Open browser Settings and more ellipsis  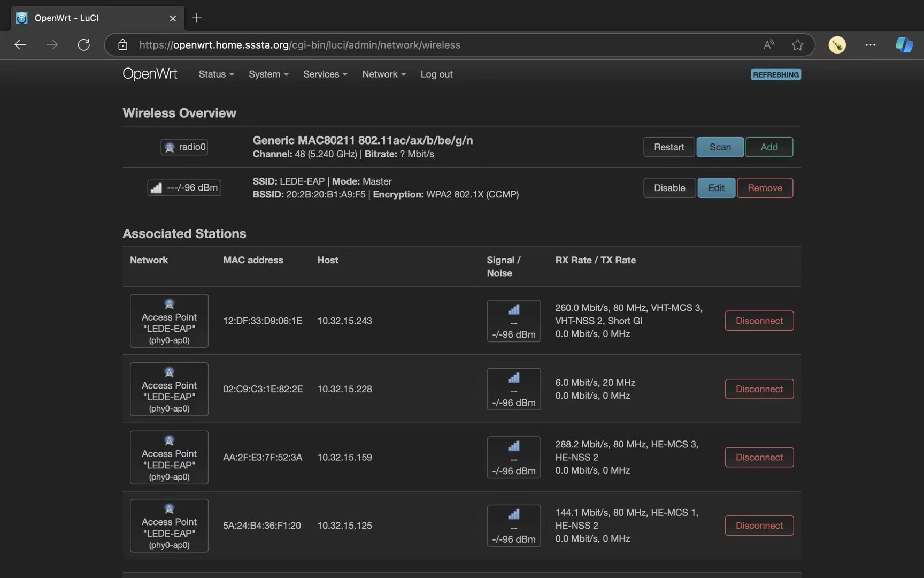click(x=870, y=45)
